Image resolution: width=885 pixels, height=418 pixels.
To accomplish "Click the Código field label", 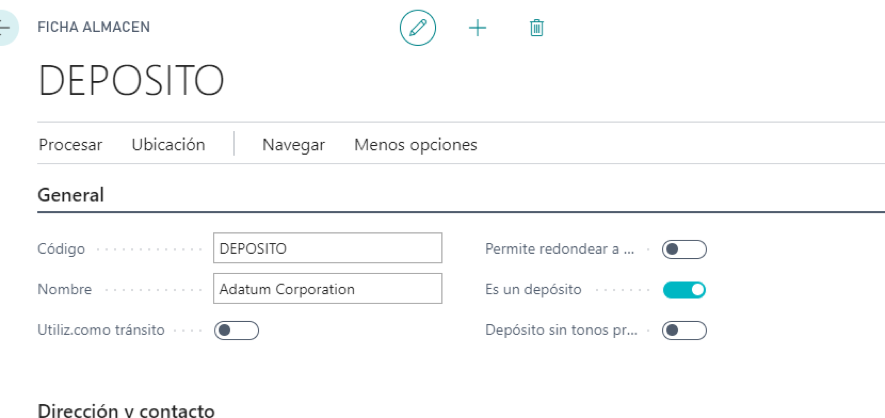I will click(x=61, y=249).
